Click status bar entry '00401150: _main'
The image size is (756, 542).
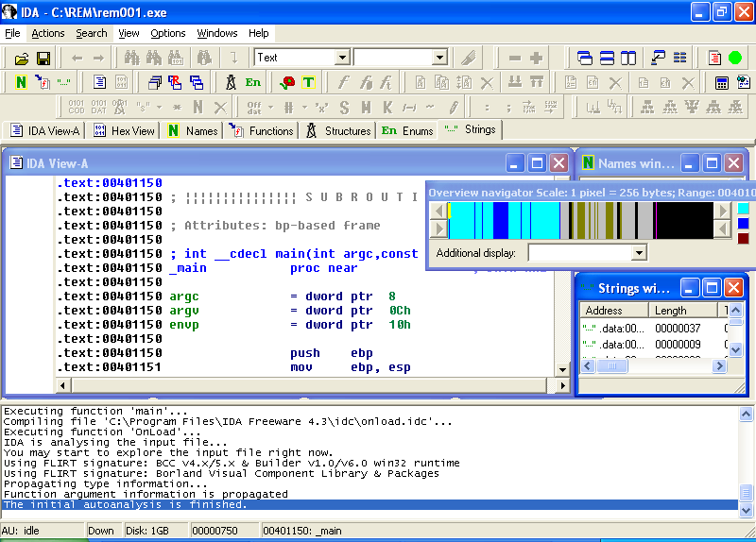tap(301, 531)
